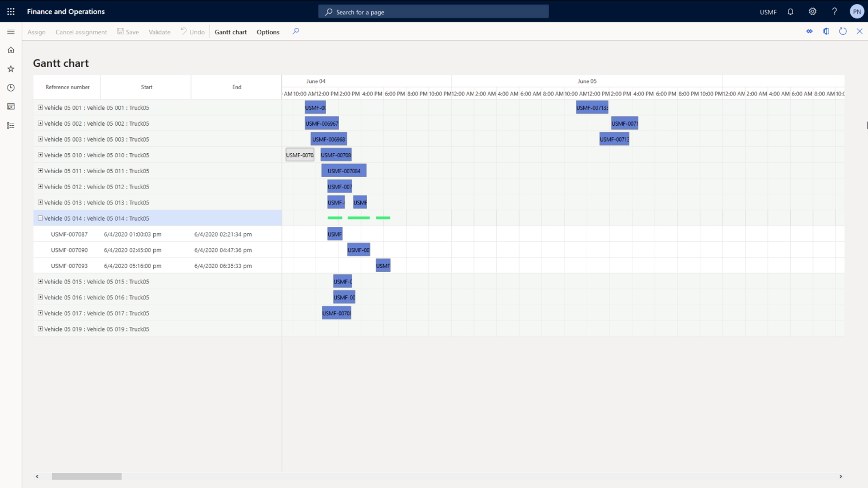
Task: Click inside the page search field
Action: pyautogui.click(x=433, y=11)
